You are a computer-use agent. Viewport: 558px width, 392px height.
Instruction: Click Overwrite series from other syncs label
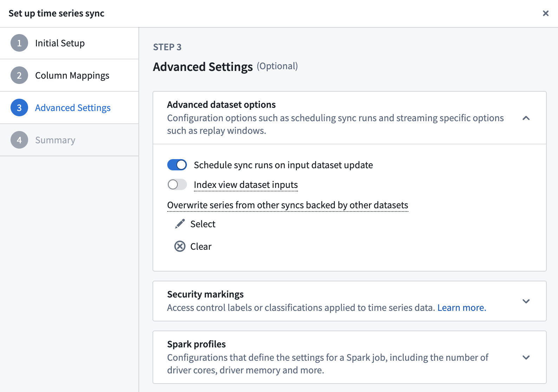[x=288, y=205]
